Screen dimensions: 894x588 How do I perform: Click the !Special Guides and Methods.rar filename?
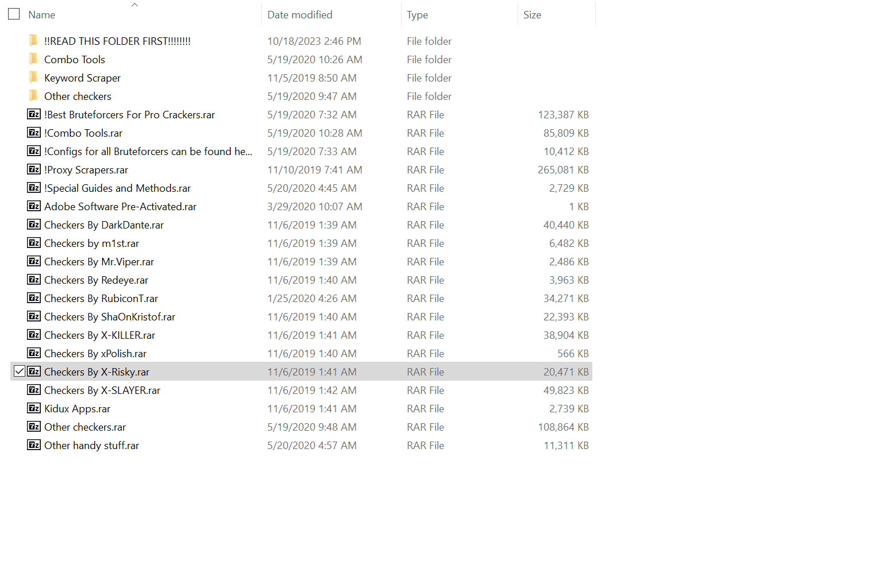tap(117, 188)
